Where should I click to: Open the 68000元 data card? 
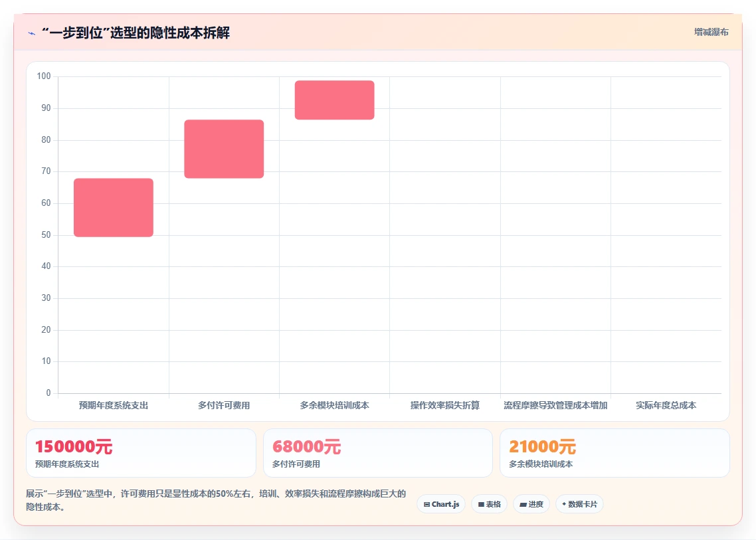tap(377, 453)
